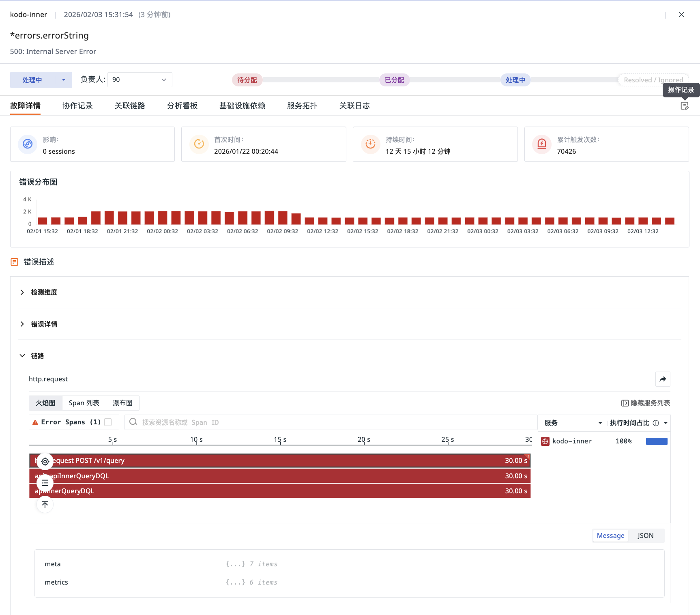Switch view to Span 列表
Viewport: 700px width, 615px height.
point(84,403)
